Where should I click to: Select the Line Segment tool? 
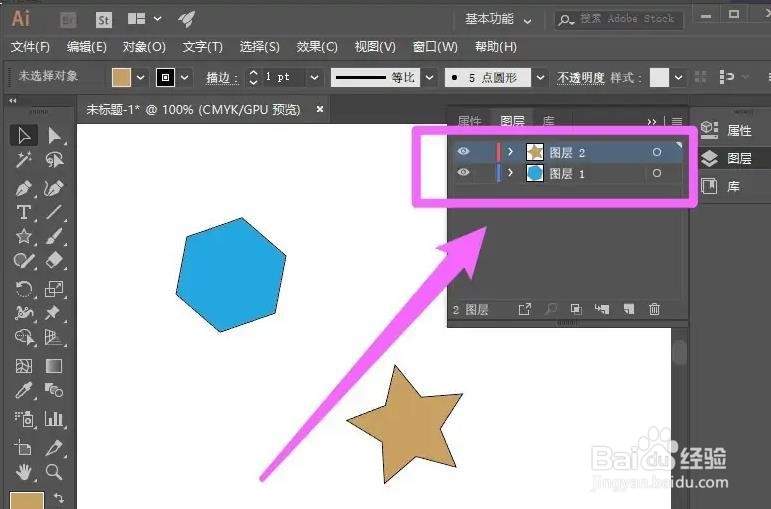click(x=54, y=212)
